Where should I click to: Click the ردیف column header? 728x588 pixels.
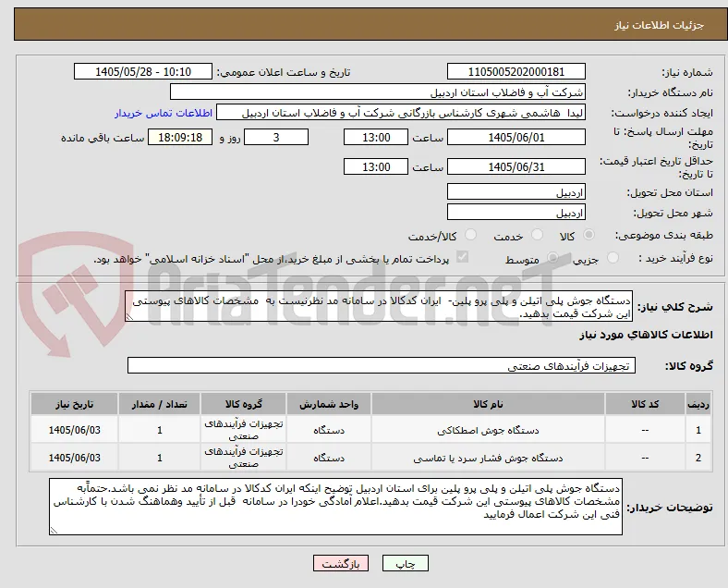point(698,404)
